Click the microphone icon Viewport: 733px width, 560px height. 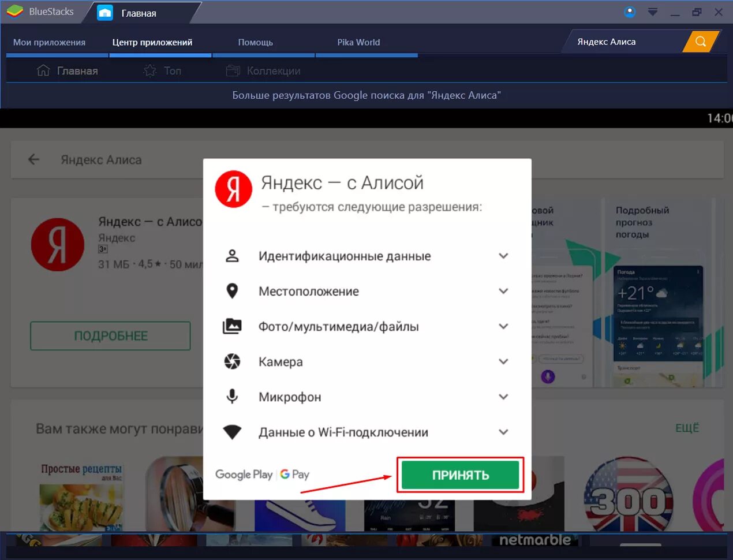[232, 397]
